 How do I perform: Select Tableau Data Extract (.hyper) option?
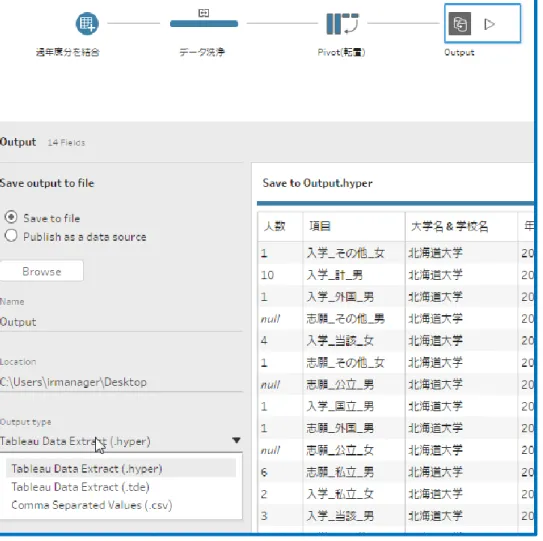(x=121, y=468)
